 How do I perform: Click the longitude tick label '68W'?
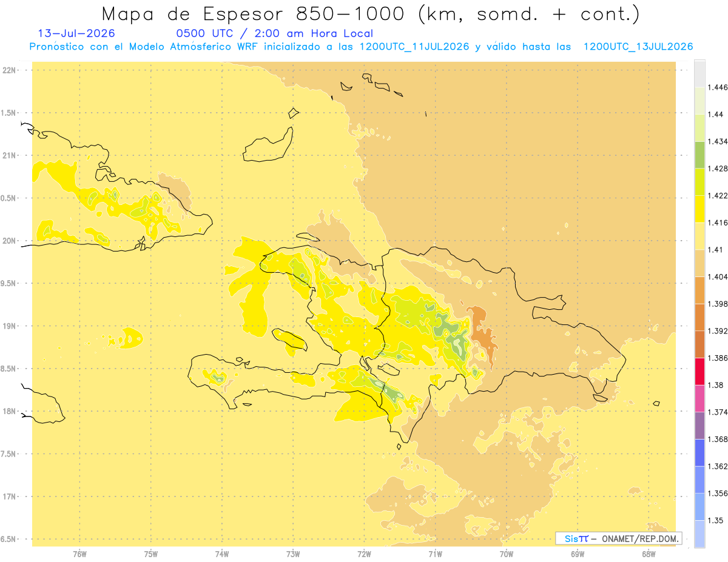(x=649, y=554)
